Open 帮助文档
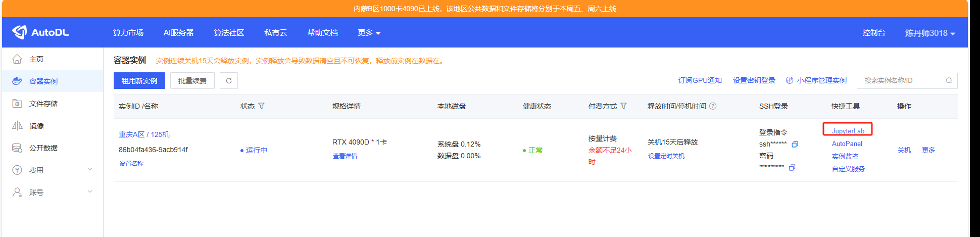Image resolution: width=980 pixels, height=237 pixels. (322, 33)
